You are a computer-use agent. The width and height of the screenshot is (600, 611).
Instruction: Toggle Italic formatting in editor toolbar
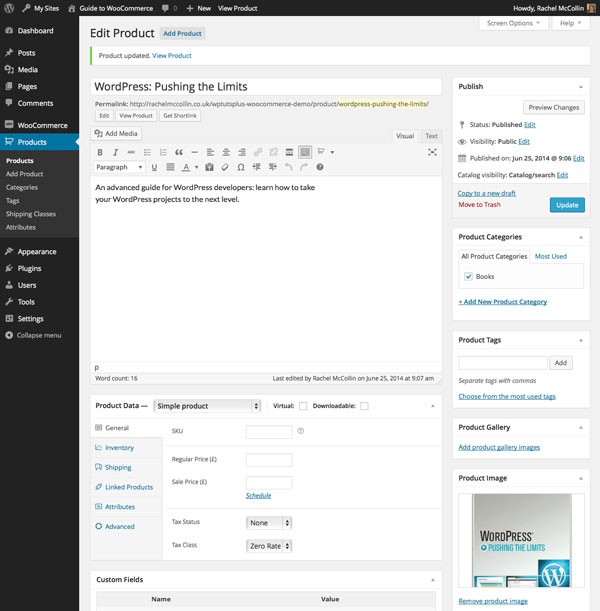115,152
